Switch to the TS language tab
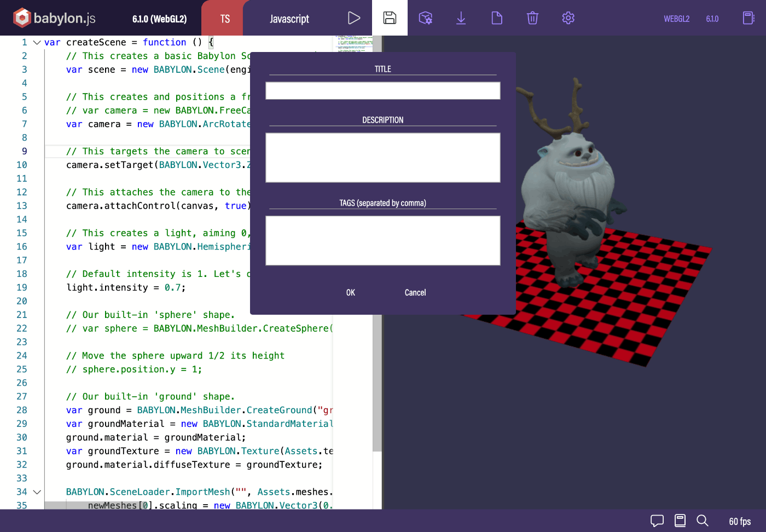766x532 pixels. point(225,19)
